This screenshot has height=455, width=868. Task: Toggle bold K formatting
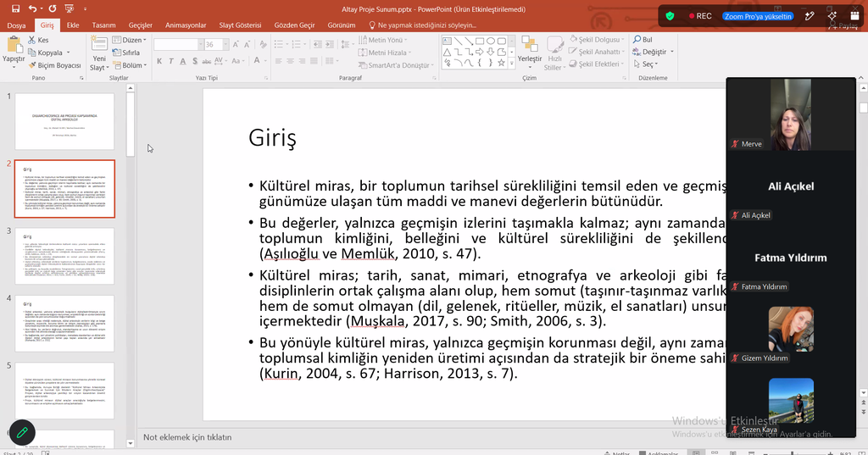159,61
